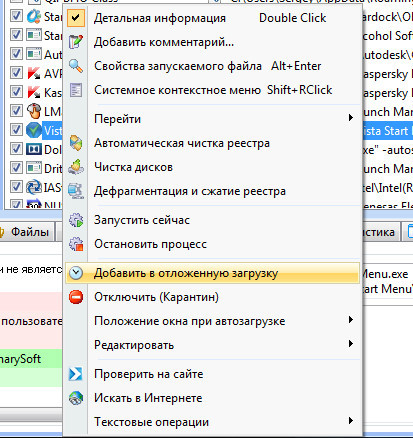Click the window icon in Aut row
Screen dimensions: 413x438
point(34,54)
